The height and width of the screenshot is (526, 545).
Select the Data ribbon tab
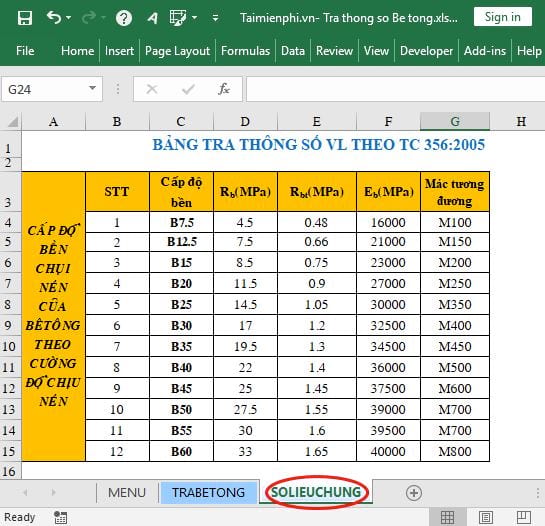(293, 51)
